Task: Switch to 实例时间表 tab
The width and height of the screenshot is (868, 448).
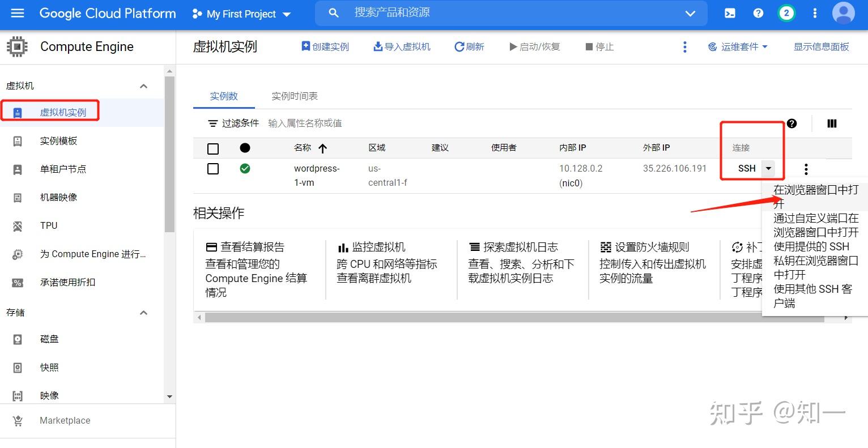Action: pyautogui.click(x=295, y=96)
